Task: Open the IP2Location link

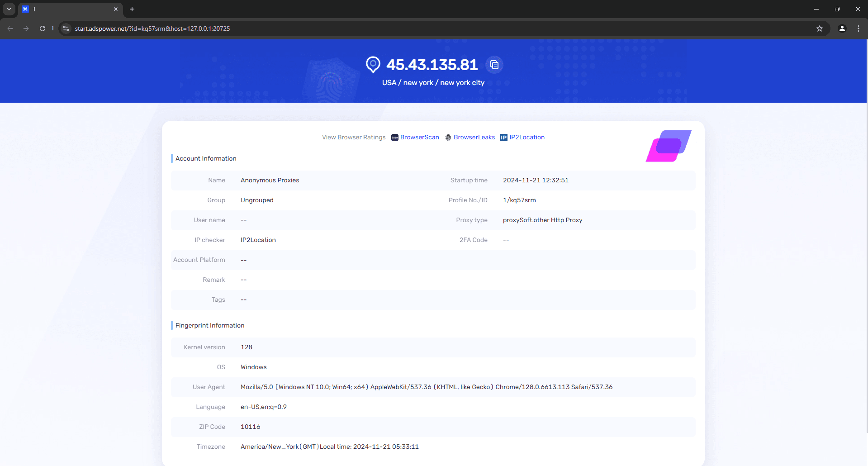Action: (x=527, y=137)
